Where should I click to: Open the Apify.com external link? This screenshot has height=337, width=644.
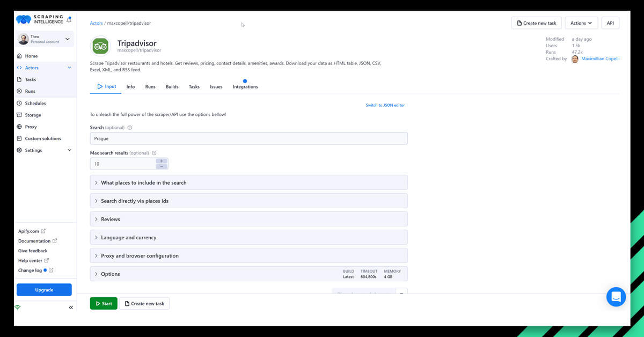coord(32,231)
